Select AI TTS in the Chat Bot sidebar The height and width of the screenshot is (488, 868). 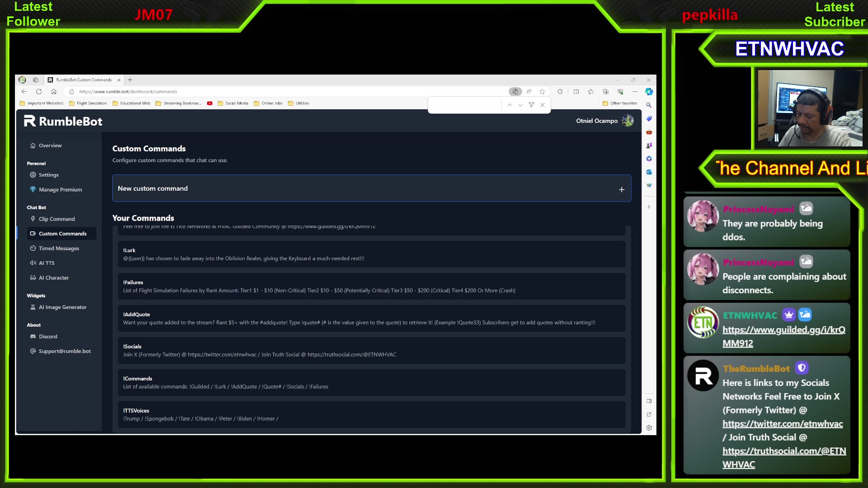coord(46,263)
